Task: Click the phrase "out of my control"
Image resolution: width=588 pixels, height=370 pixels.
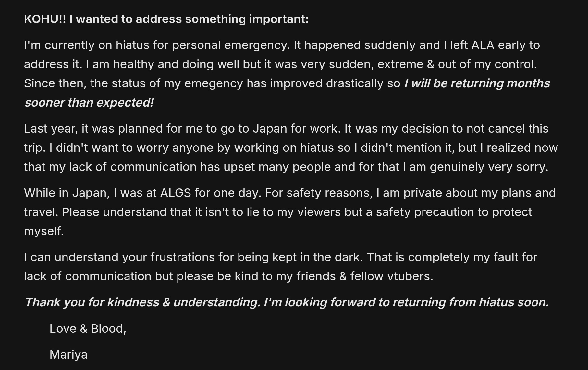Action: [487, 64]
